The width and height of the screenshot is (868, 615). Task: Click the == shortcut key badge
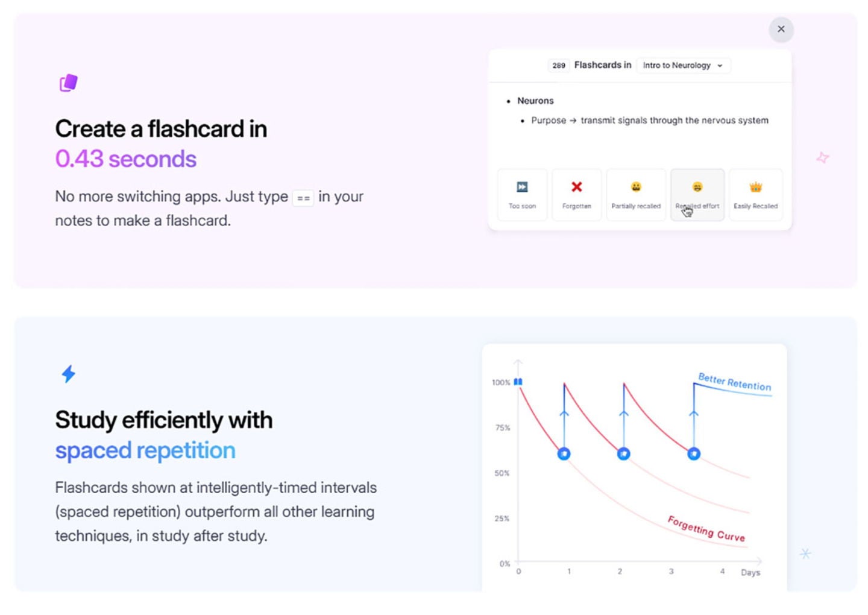303,198
